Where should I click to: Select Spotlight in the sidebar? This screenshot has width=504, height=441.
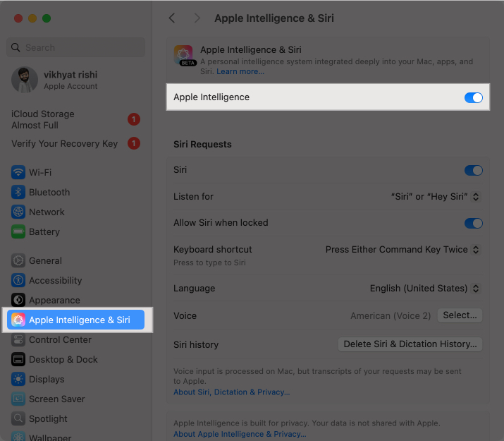pos(76,418)
